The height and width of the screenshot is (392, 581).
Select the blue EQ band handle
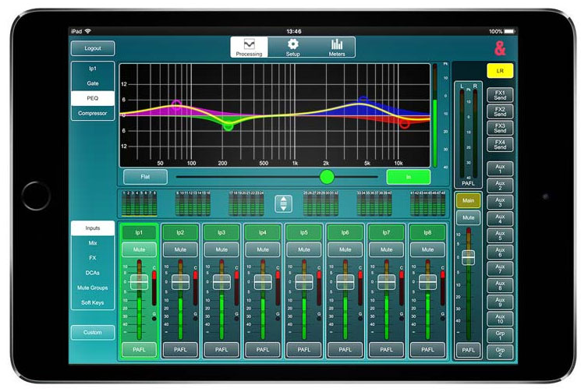point(363,99)
